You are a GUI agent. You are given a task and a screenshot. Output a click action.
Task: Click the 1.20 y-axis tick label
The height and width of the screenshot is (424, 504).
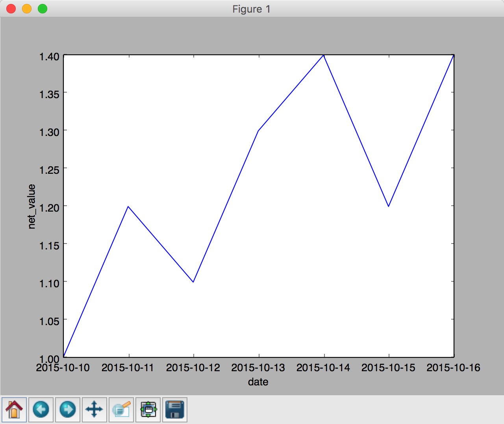tap(49, 208)
